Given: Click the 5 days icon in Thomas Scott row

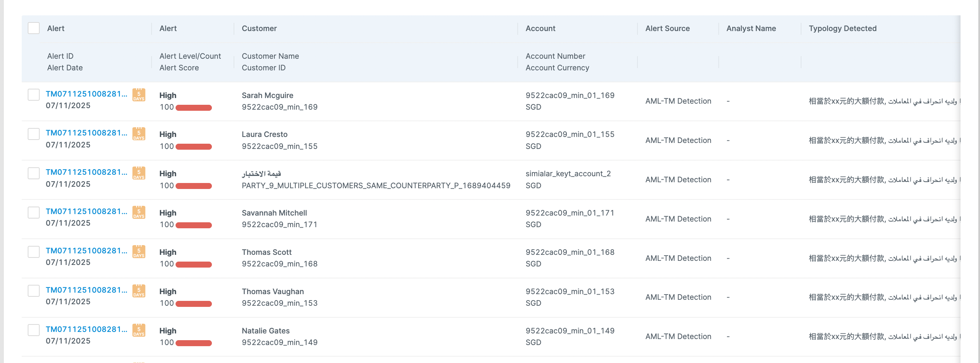Looking at the screenshot, I should pos(139,252).
